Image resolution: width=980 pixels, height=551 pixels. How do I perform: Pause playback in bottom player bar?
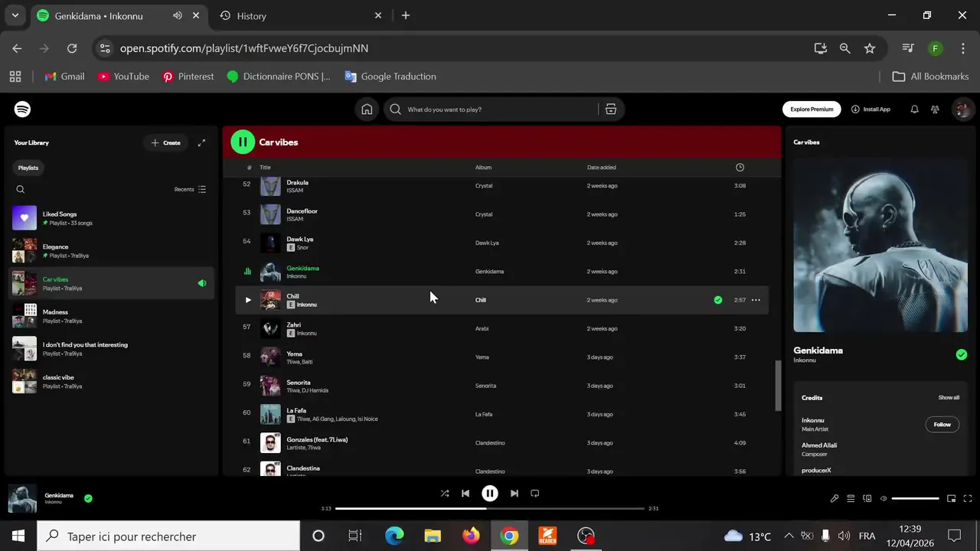[490, 494]
